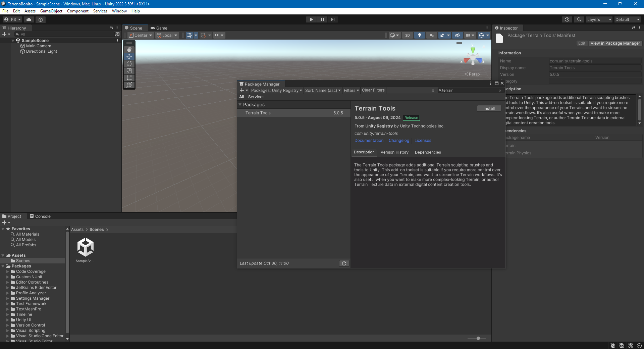
Task: Open Hierarchy search-in-window icon
Action: click(x=117, y=34)
